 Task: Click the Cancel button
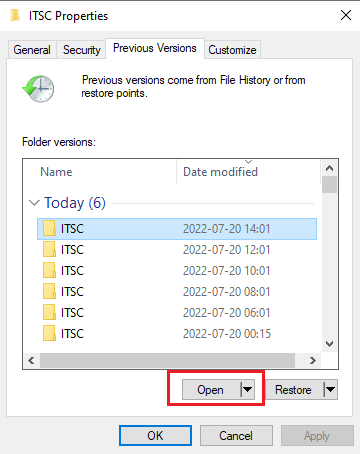(236, 436)
